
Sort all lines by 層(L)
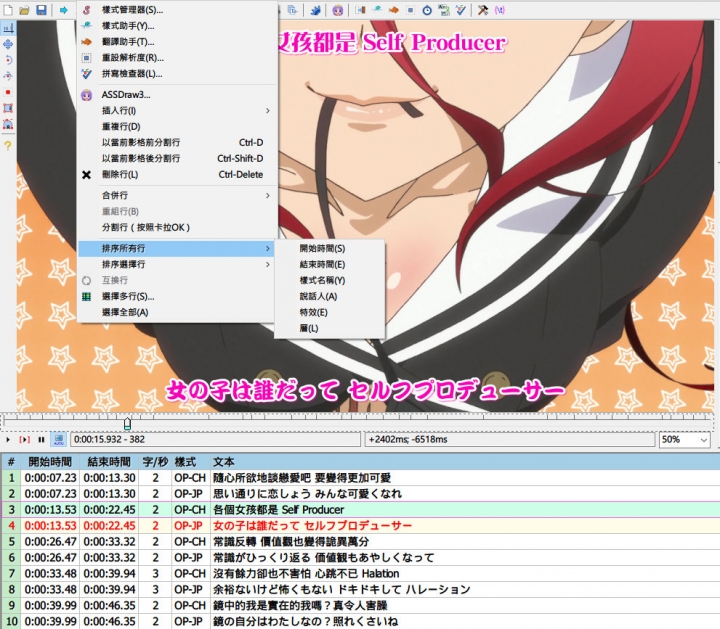point(329,329)
